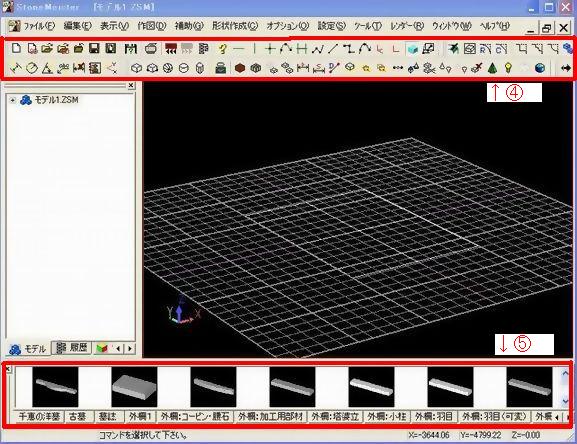Create a wireframe cylinder primitive
This screenshot has width=577, height=444.
(184, 68)
